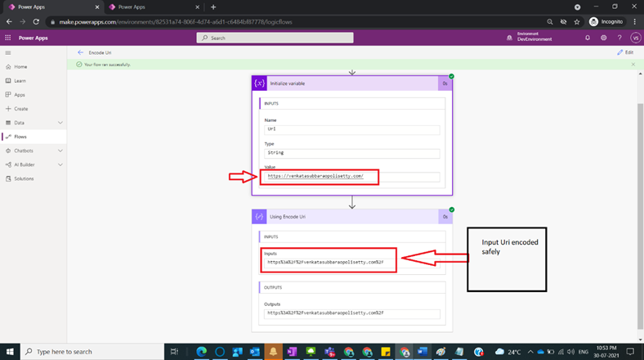Open the Windows Start menu
This screenshot has height=360, width=644.
(x=10, y=352)
